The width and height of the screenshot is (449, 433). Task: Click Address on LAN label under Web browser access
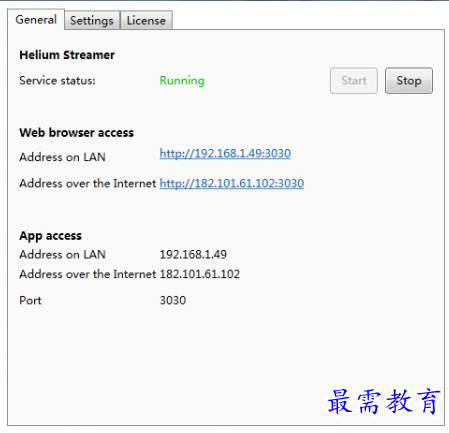pyautogui.click(x=62, y=157)
